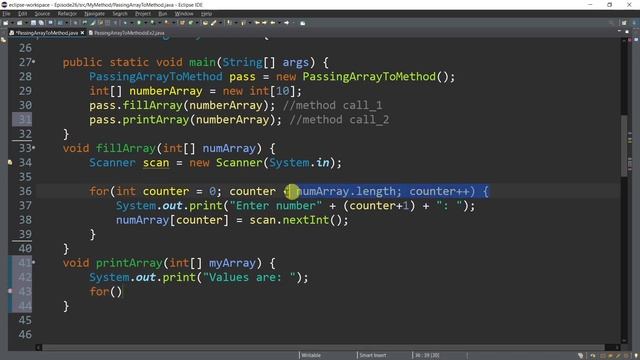Click the New file toolbar icon

pyautogui.click(x=5, y=23)
